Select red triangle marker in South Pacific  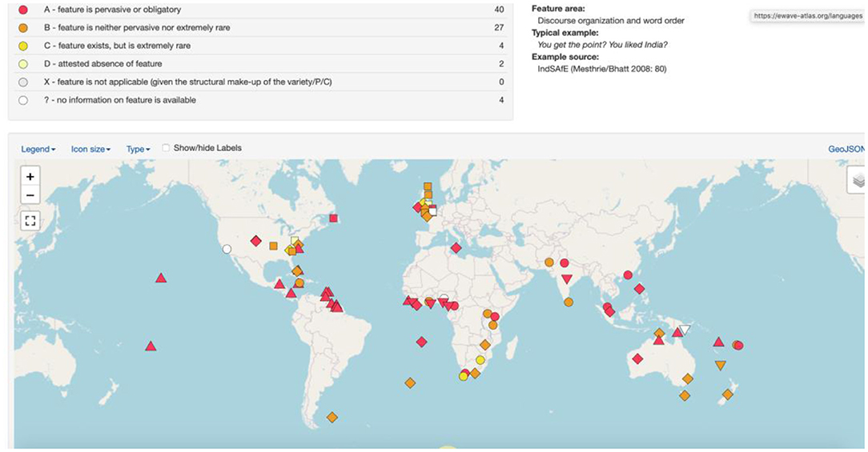tap(151, 346)
